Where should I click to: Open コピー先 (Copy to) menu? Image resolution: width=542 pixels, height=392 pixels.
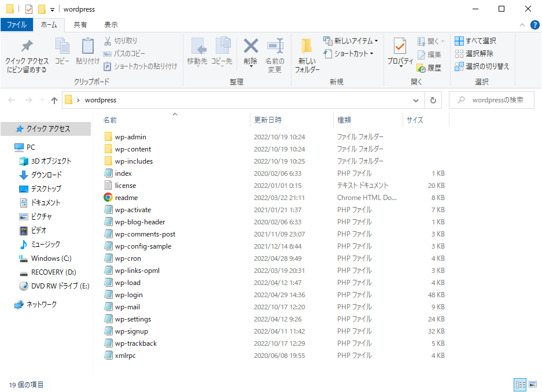(222, 52)
